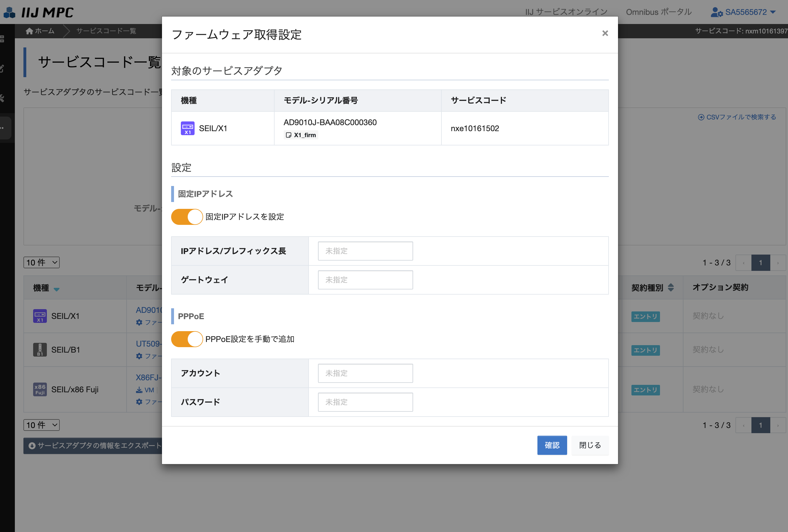The height and width of the screenshot is (532, 788).
Task: Click サービスアダプタの情報をエクスポート button
Action: (x=93, y=445)
